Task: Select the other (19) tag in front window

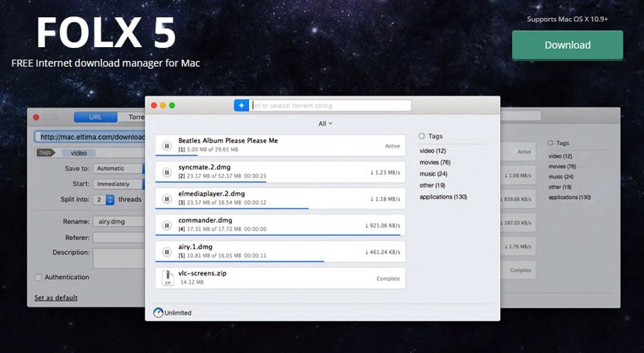Action: tap(432, 185)
